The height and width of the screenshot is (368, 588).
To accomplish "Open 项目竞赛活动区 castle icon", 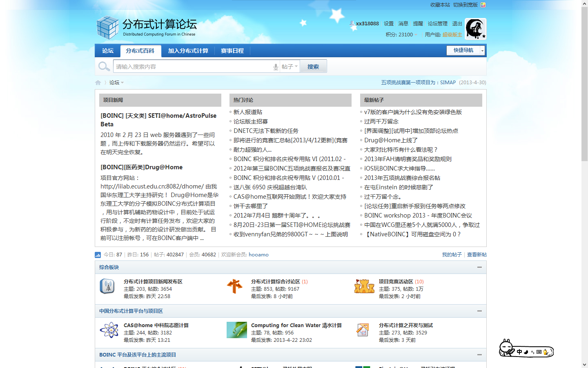I will [364, 286].
